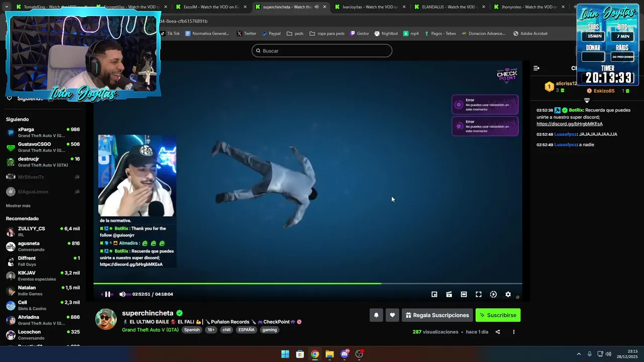Open the three-dot more options menu
Viewport: 644px width, 362px height.
pyautogui.click(x=514, y=332)
